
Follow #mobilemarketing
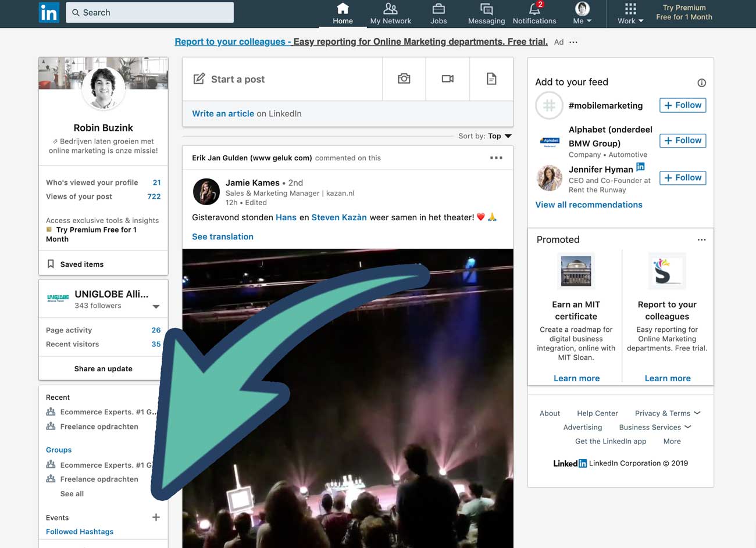coord(683,105)
